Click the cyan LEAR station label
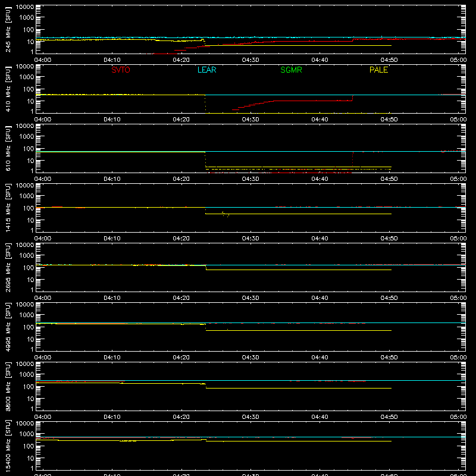 206,70
